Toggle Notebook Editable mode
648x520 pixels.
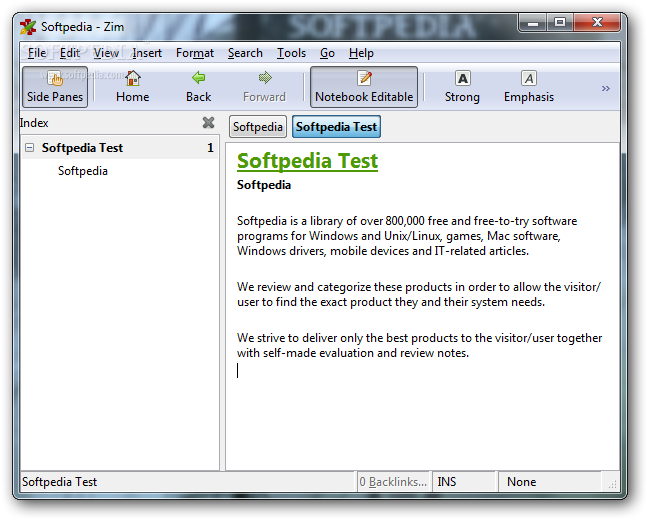pyautogui.click(x=364, y=87)
